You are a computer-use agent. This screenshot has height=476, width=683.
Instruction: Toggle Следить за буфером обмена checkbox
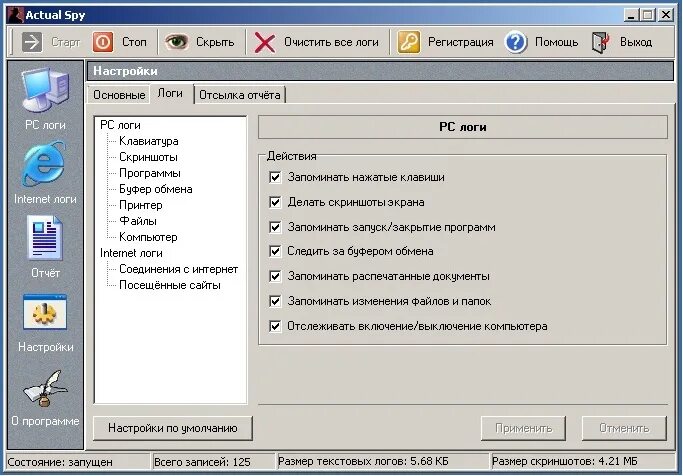[x=275, y=251]
